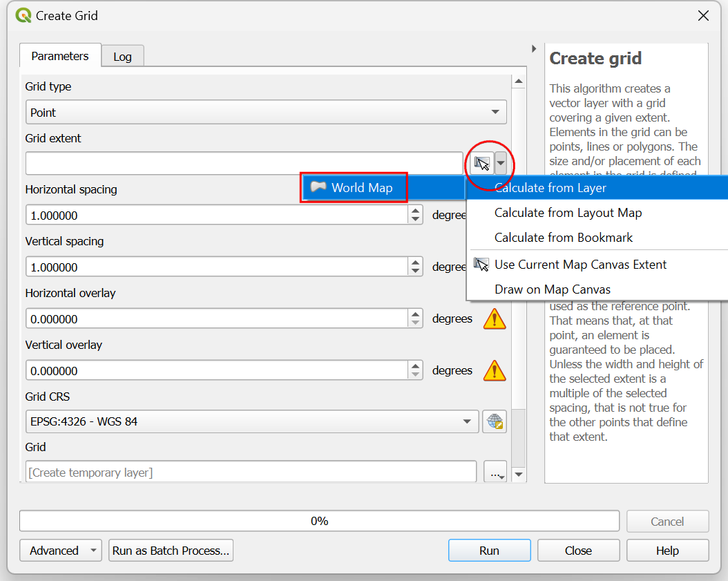Viewport: 728px width, 581px height.
Task: Click the Horizontal overlay warning icon
Action: [x=494, y=319]
